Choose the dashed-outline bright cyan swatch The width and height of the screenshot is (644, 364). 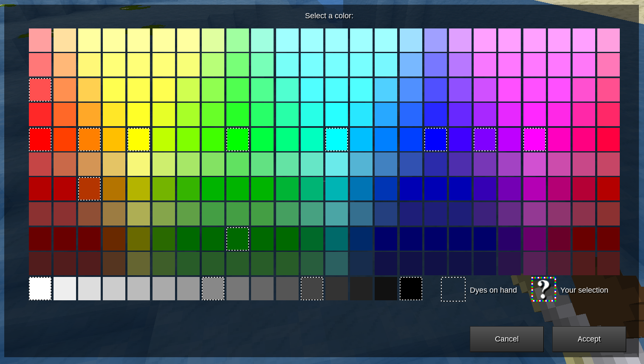(336, 139)
